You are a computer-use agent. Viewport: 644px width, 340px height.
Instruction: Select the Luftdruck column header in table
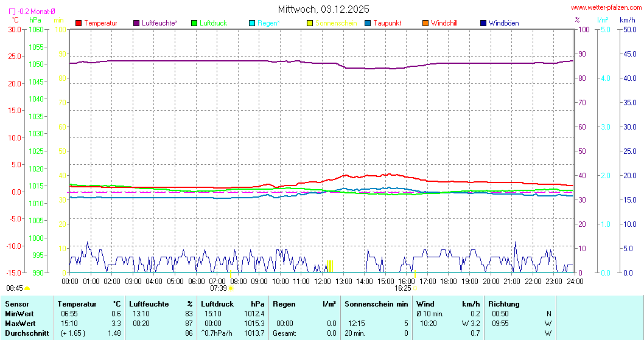point(217,304)
